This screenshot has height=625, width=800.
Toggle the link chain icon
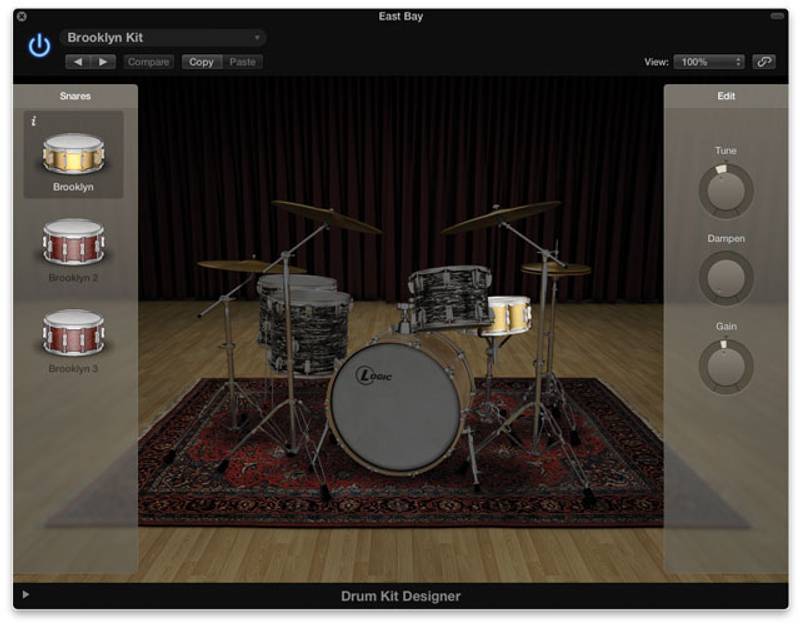click(x=764, y=62)
